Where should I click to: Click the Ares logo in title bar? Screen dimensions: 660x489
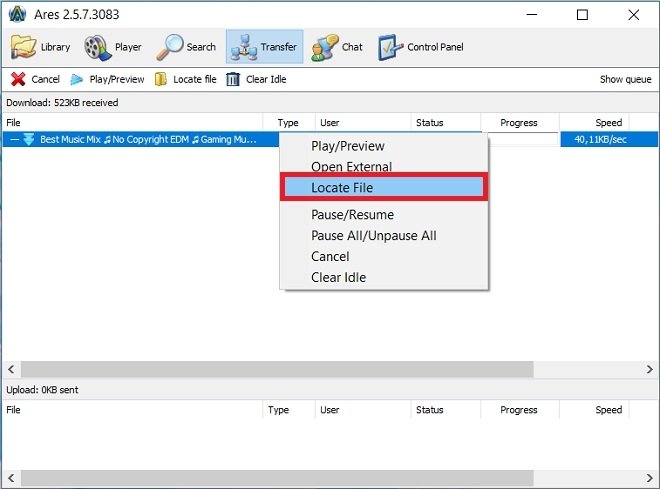click(17, 14)
